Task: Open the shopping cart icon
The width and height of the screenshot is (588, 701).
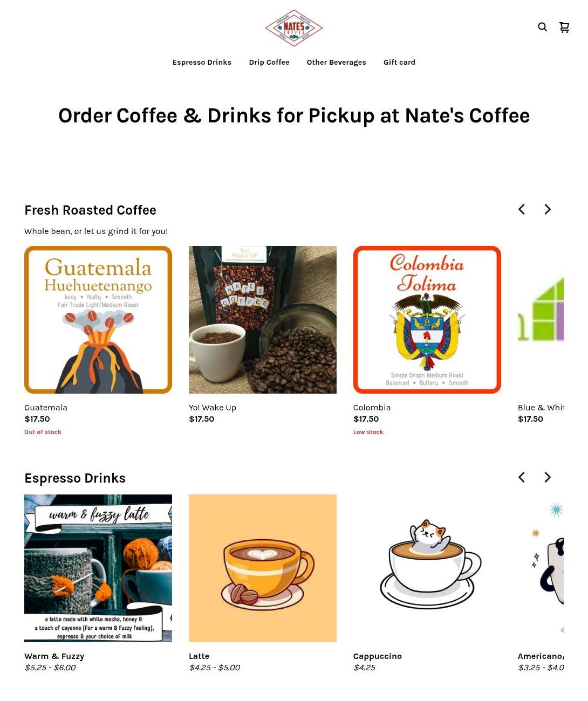Action: pos(564,27)
